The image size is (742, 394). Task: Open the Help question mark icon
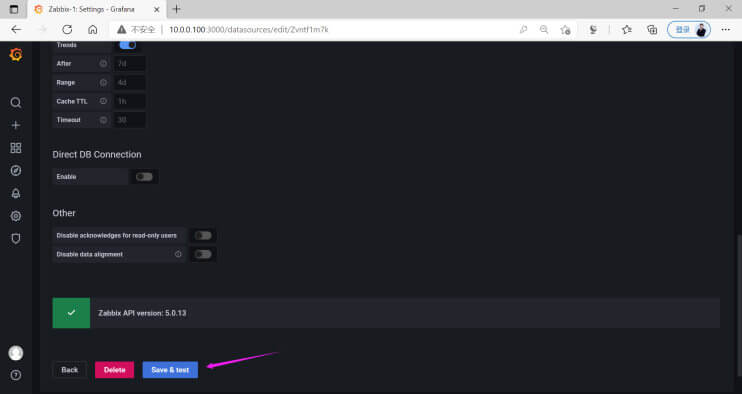(x=16, y=375)
